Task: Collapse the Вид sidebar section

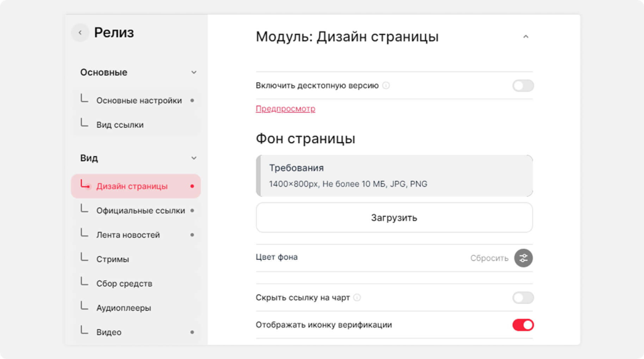Action: pos(194,158)
